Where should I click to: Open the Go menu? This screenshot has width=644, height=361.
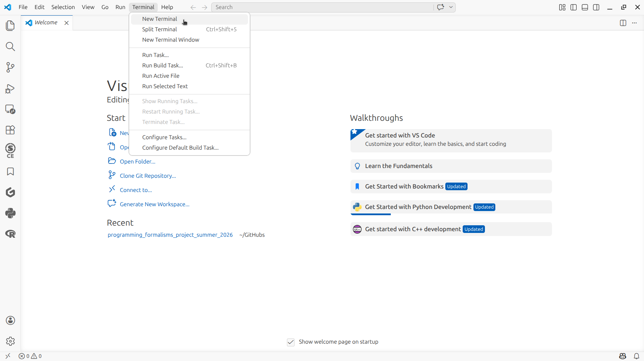point(105,7)
